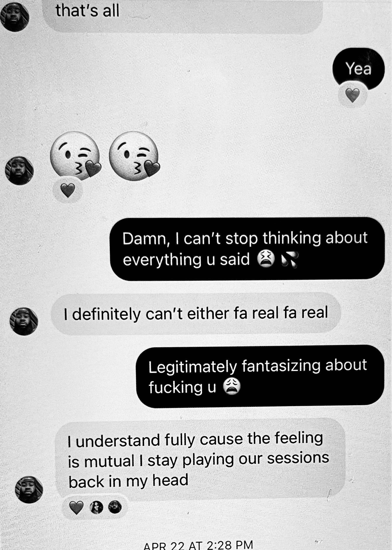This screenshot has height=550, width=392.
Task: Tap the first kissing face emoji
Action: click(x=75, y=156)
